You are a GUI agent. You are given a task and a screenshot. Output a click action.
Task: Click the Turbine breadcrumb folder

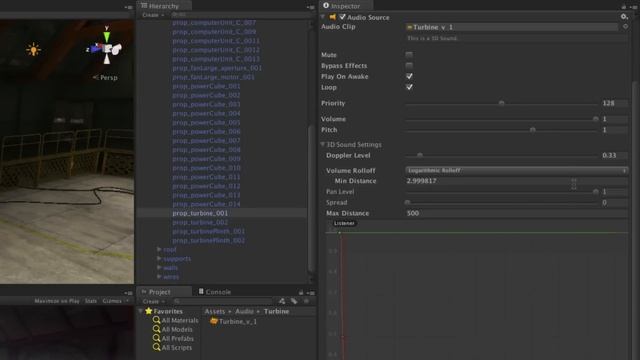tap(276, 311)
